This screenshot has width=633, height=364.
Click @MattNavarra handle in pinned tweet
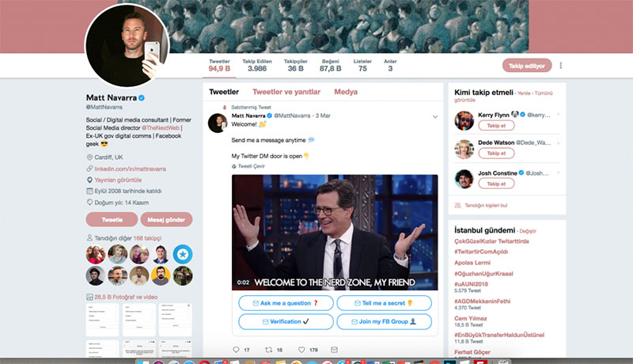tap(292, 116)
